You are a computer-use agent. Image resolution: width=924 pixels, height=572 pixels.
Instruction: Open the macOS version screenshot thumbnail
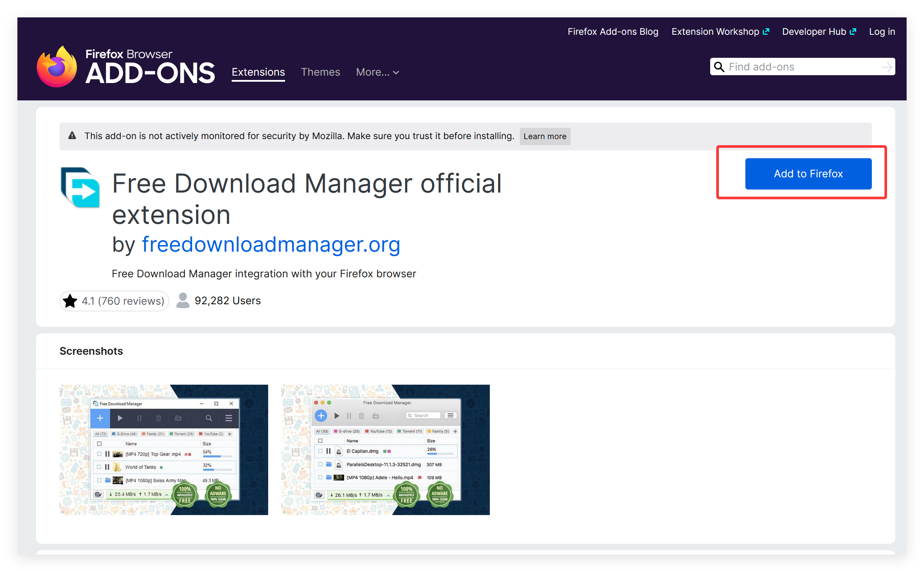(385, 449)
